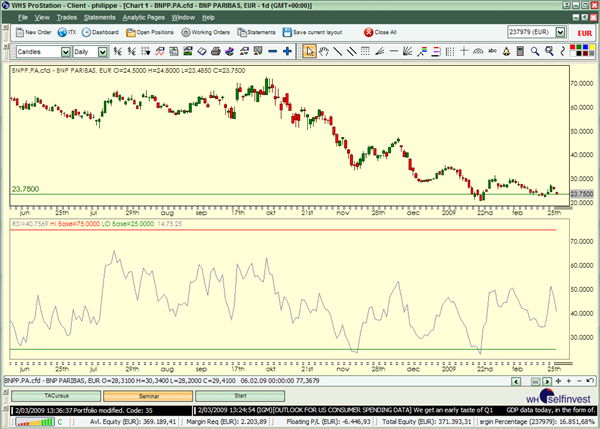The width and height of the screenshot is (600, 429).
Task: Pick the dark green color swatch
Action: 579,48
